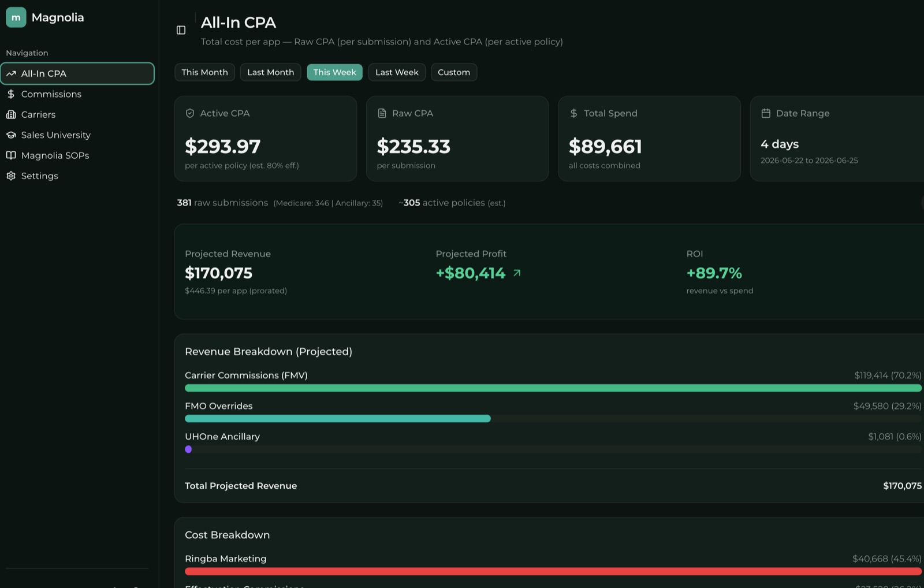The height and width of the screenshot is (588, 924).
Task: Click the $40,668 (45.4%) amount
Action: click(887, 559)
